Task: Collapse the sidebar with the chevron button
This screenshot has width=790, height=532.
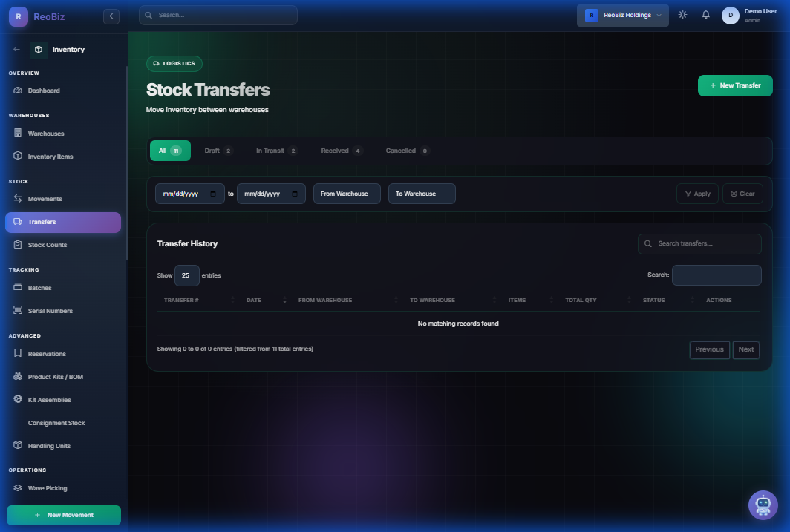Action: (111, 16)
